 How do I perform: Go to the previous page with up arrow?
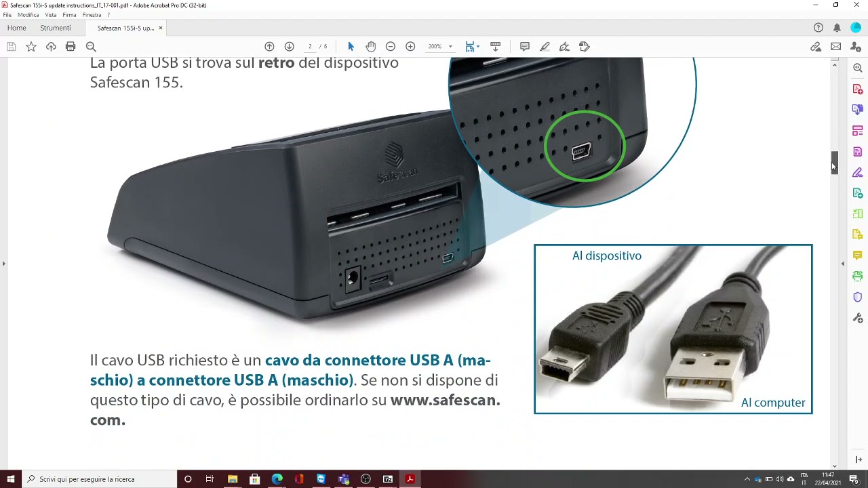click(x=269, y=47)
